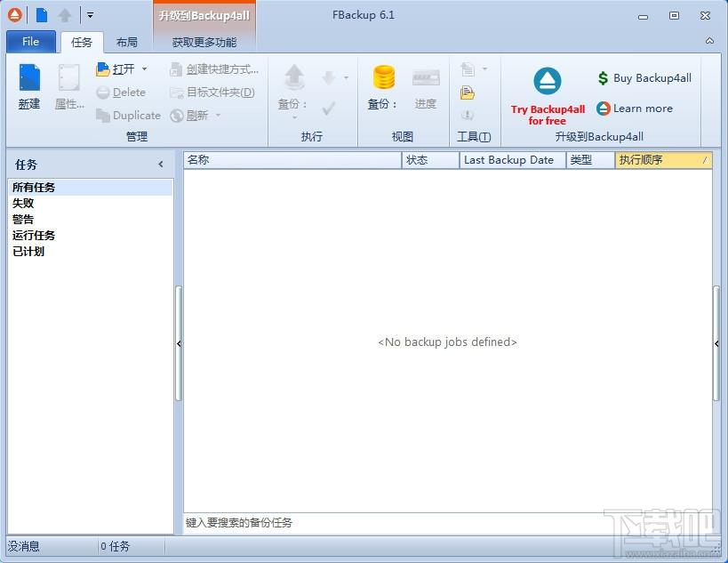Expand the 刷新 dropdown arrow
This screenshot has height=563, width=728.
point(218,116)
